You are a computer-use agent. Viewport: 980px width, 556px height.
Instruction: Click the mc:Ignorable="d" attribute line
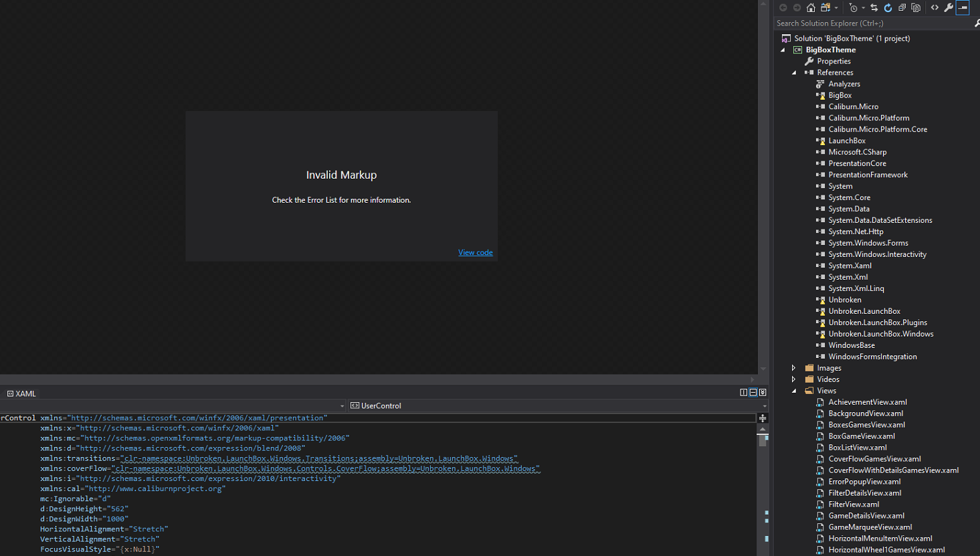(76, 498)
